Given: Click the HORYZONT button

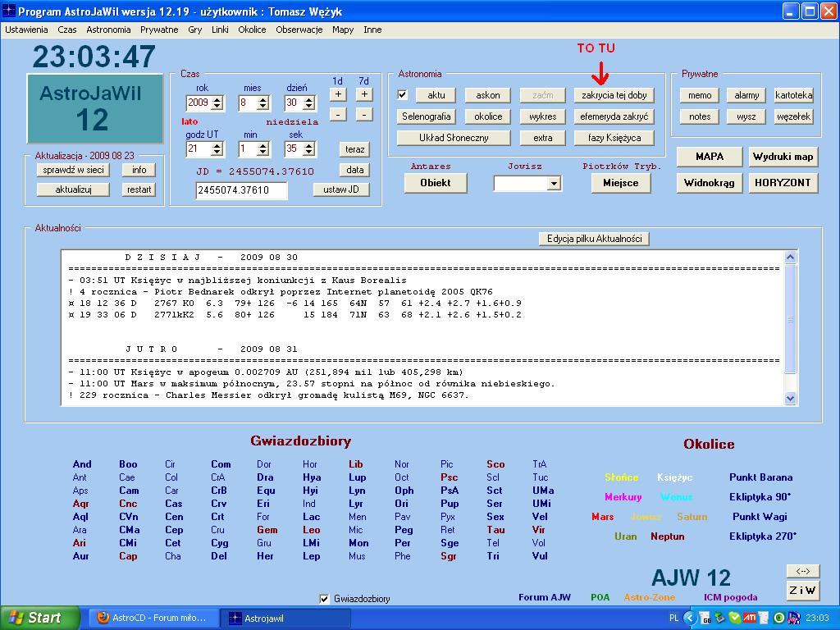Looking at the screenshot, I should (x=783, y=183).
